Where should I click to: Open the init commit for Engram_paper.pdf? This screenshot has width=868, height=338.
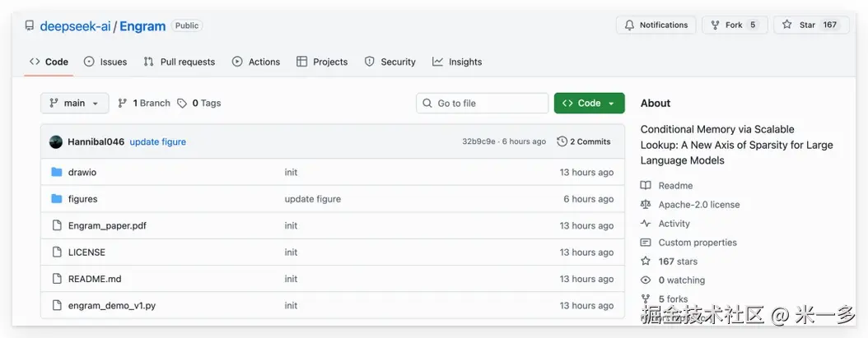click(292, 225)
